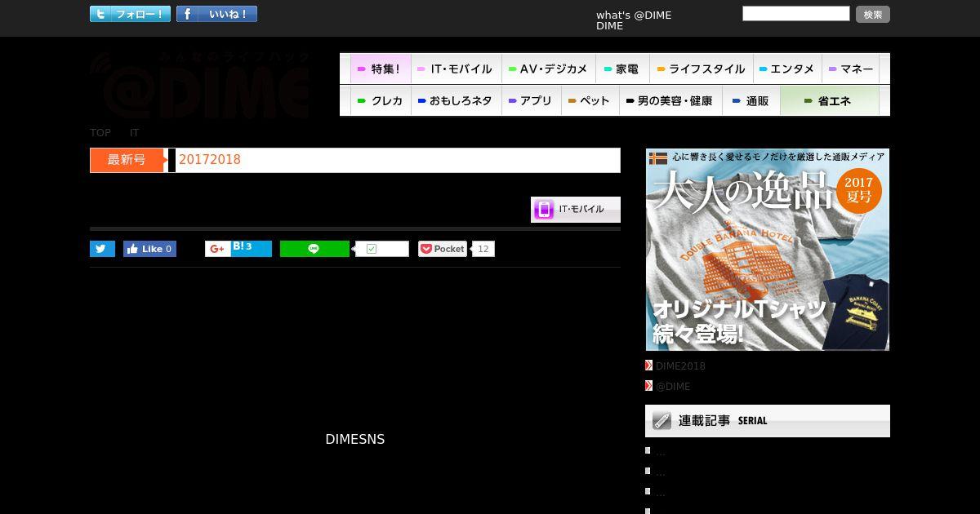
Task: Click the DIME link below what's @DIME
Action: coord(609,26)
